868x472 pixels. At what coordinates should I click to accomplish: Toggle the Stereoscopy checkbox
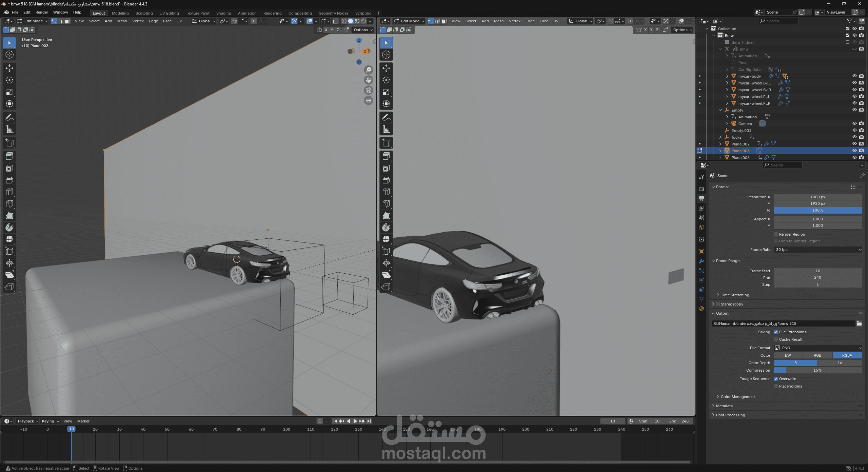coord(718,304)
